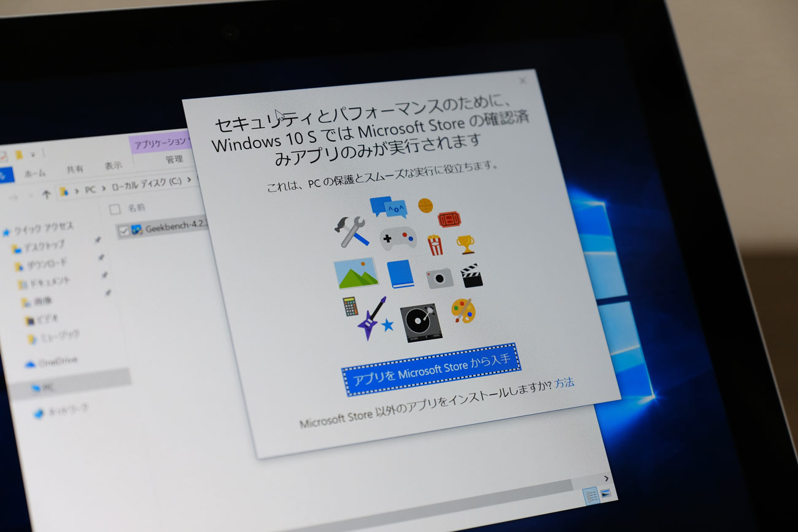Open 画像 in the navigation pane
Screen dimensions: 798x532
(44, 301)
